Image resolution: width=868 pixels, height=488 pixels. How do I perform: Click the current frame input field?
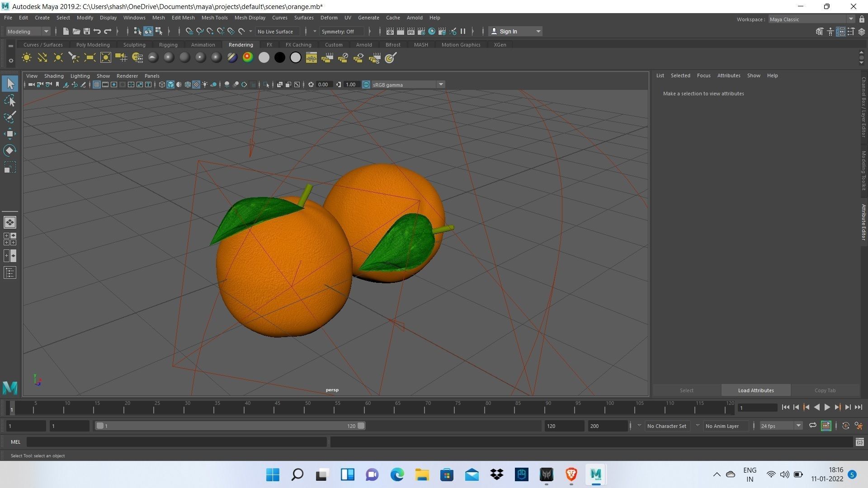pos(757,408)
